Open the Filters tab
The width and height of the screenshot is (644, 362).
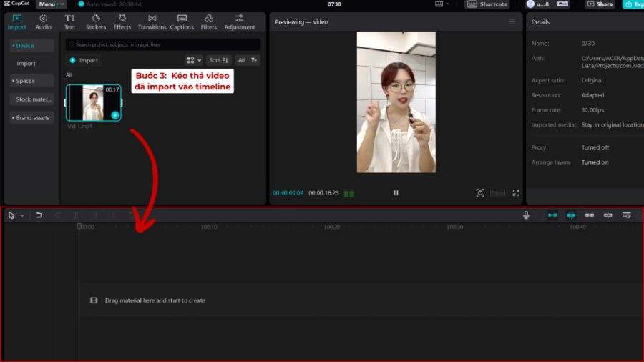209,22
